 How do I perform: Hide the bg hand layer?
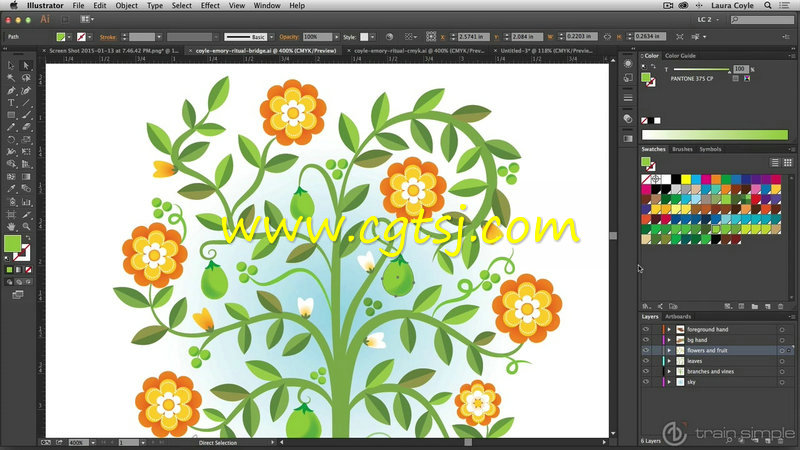point(646,340)
